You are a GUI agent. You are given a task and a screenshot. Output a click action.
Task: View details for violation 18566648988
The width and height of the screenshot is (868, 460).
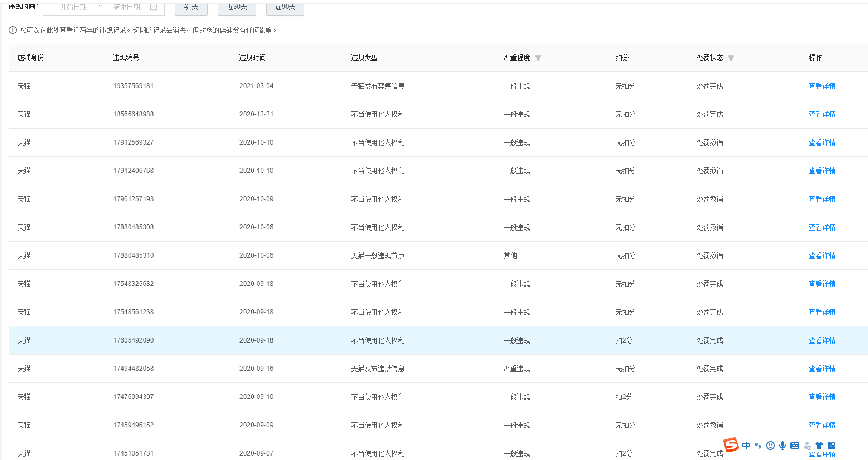point(822,114)
